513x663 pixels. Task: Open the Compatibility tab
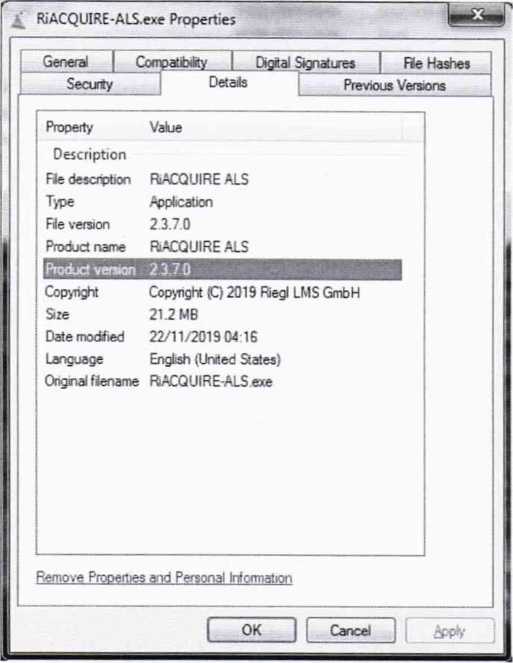(x=173, y=62)
